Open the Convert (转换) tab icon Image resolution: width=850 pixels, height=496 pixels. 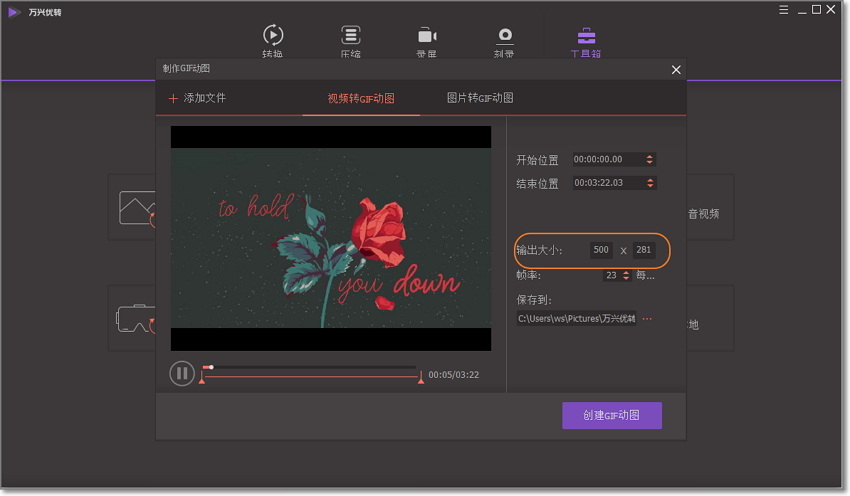(x=273, y=35)
